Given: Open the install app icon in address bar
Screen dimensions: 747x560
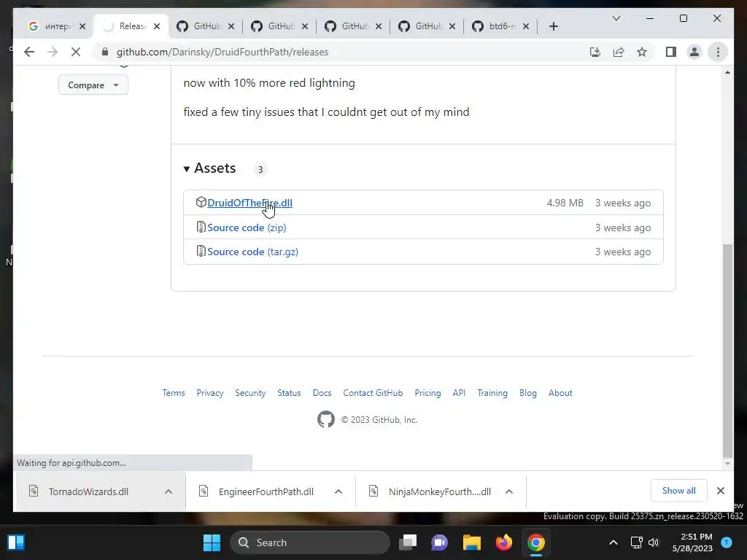Looking at the screenshot, I should (x=595, y=52).
